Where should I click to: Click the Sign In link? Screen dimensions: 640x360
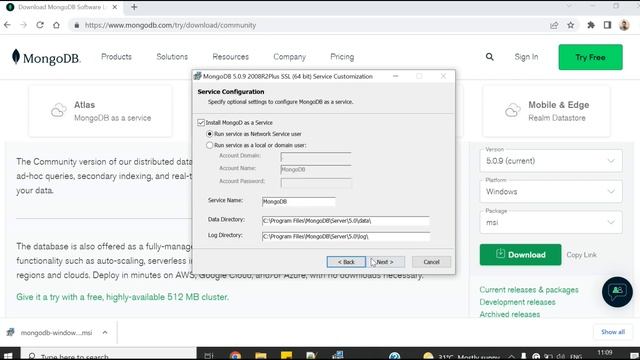click(x=526, y=57)
